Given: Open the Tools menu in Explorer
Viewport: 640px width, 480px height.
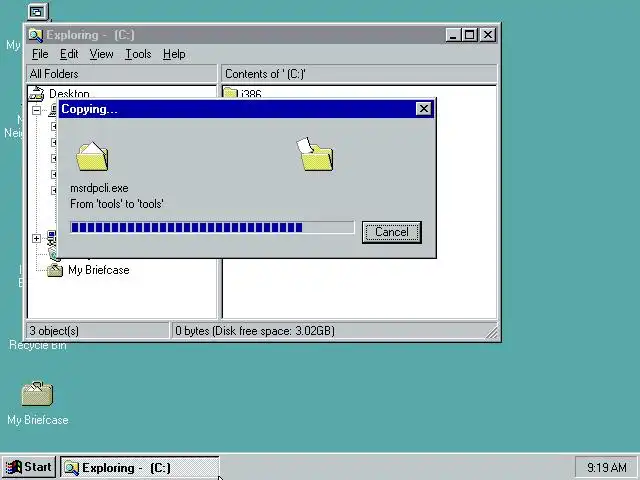Looking at the screenshot, I should tap(138, 54).
